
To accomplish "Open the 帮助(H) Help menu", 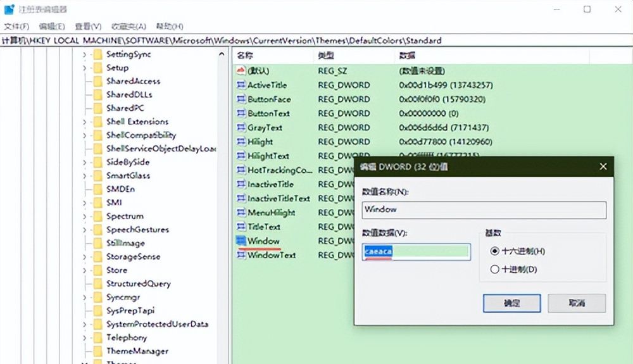I will [170, 26].
